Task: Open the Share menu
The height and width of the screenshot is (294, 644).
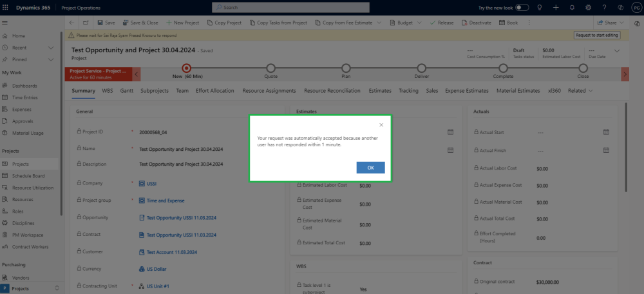Action: [x=611, y=23]
